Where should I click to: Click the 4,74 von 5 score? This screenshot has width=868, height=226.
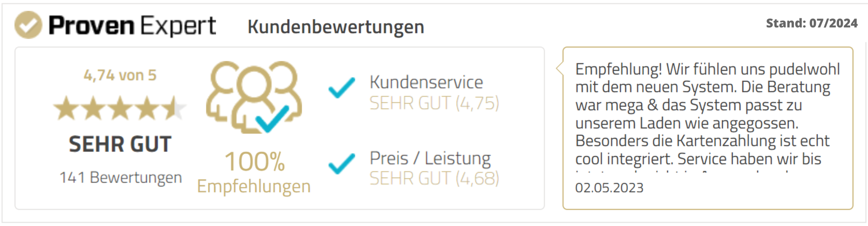point(120,75)
